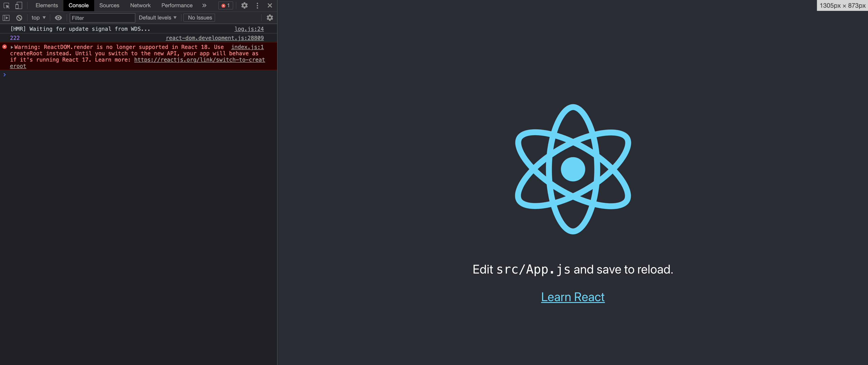Clear the console
This screenshot has width=868, height=365.
tap(19, 18)
